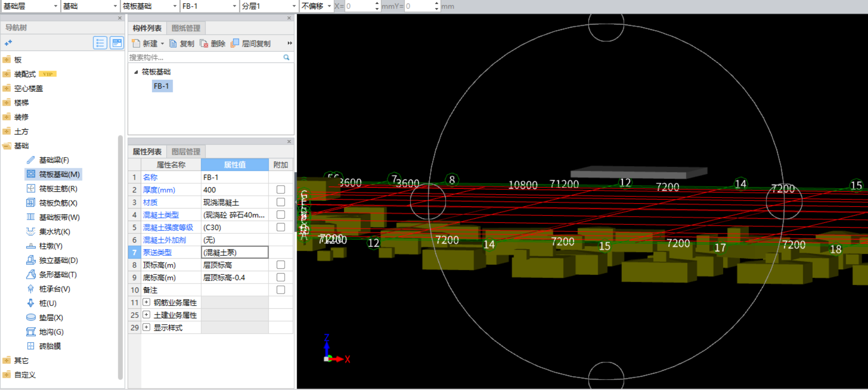868x390 pixels.
Task: Switch to 属性列表 tab
Action: [x=147, y=152]
